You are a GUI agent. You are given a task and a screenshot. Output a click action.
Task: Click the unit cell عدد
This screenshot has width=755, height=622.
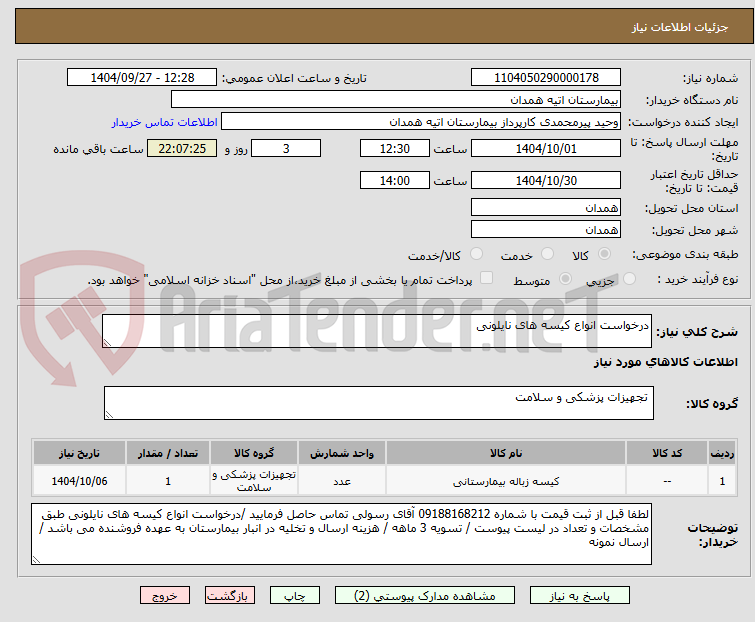pos(342,481)
